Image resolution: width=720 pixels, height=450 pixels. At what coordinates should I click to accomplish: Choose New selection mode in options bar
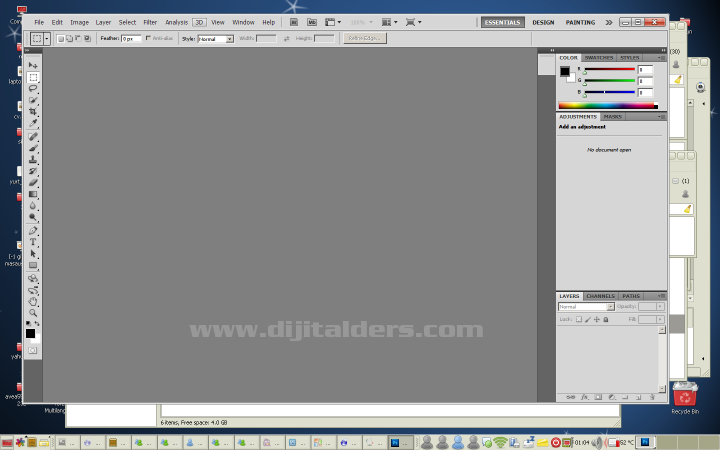tap(60, 39)
